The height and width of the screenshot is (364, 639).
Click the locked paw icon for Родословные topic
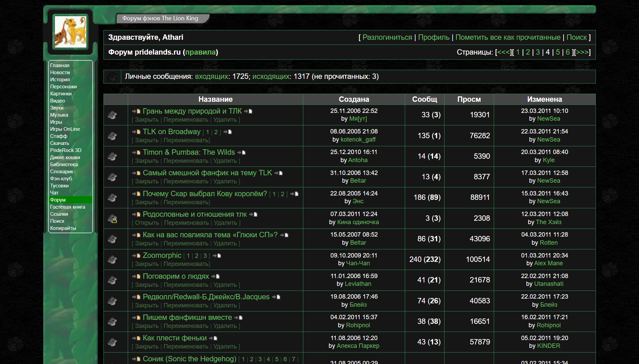112,219
